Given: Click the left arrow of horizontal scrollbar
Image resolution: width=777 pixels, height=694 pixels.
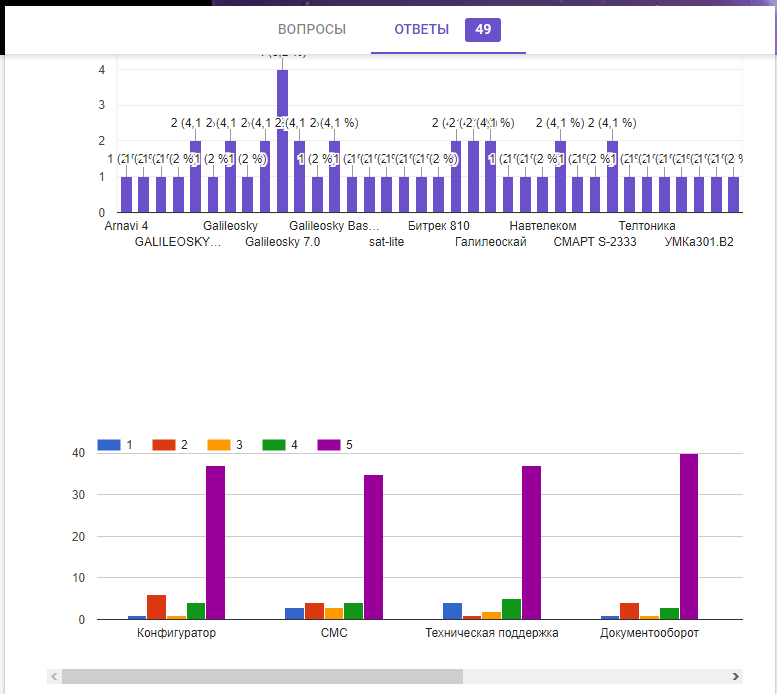Looking at the screenshot, I should pos(53,676).
